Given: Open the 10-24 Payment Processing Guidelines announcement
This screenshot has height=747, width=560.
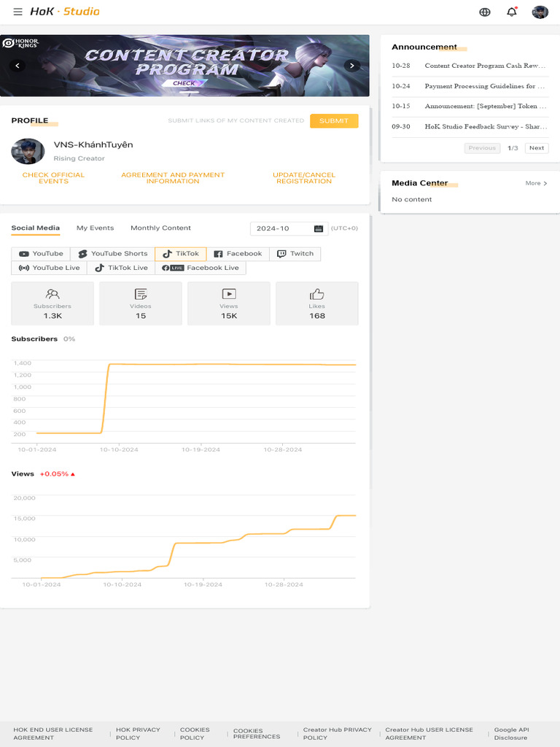Looking at the screenshot, I should click(470, 86).
